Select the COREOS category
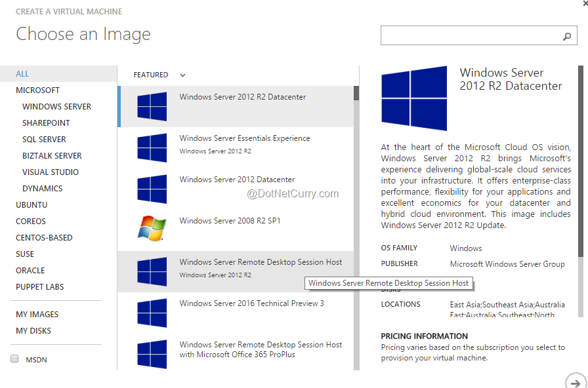 pyautogui.click(x=31, y=222)
